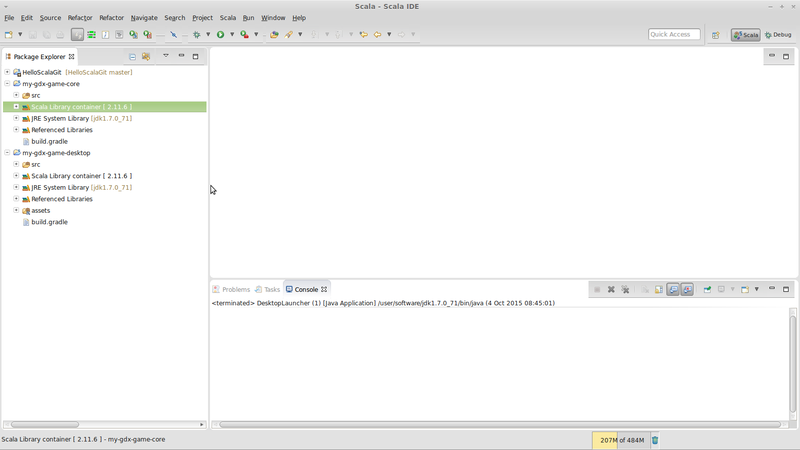Click the Open Type icon
The image size is (800, 450).
(274, 35)
